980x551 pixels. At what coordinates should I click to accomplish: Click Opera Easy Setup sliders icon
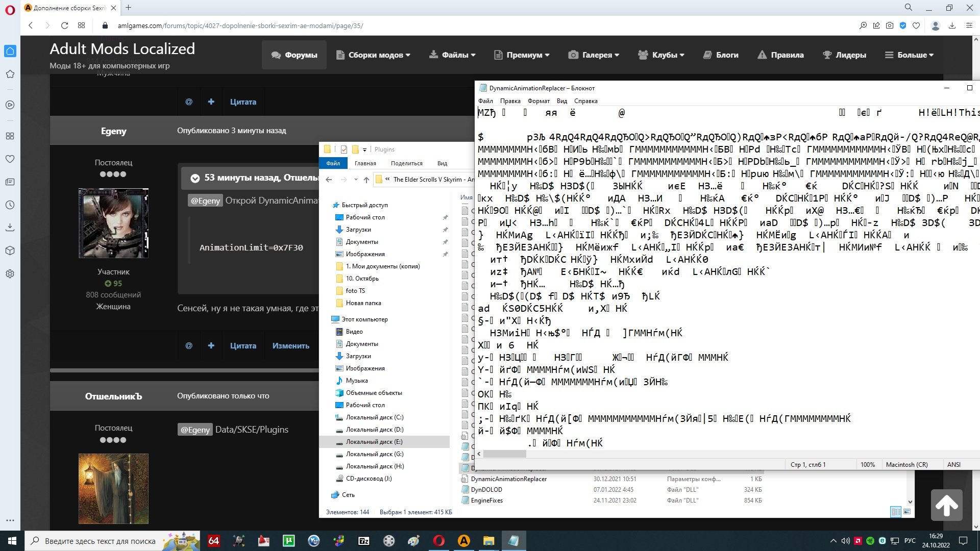[969, 26]
